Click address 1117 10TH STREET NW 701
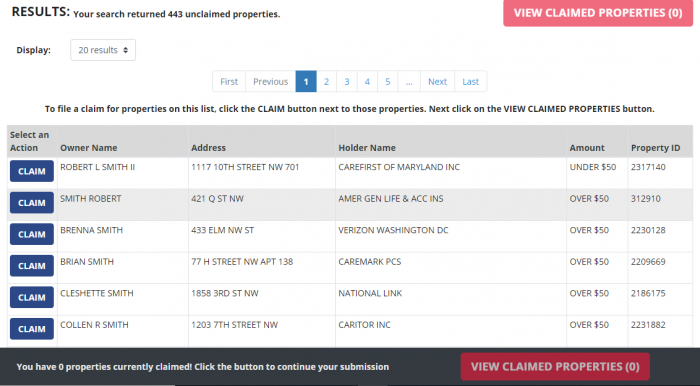 click(245, 167)
